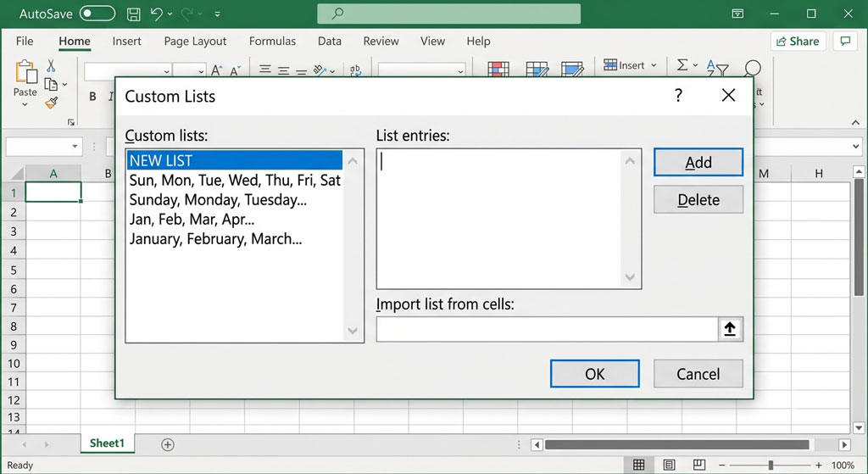Open the Formulas ribbon tab
The width and height of the screenshot is (868, 474).
click(x=272, y=41)
